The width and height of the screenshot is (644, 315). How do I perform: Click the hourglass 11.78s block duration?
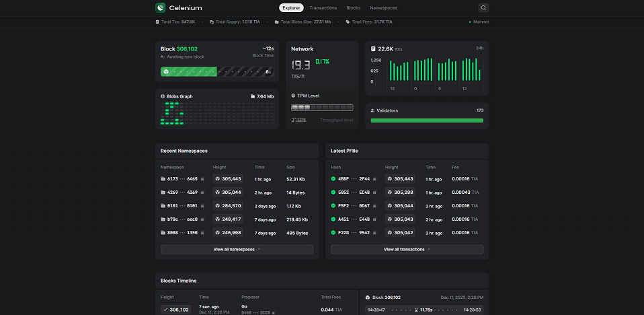(425, 310)
